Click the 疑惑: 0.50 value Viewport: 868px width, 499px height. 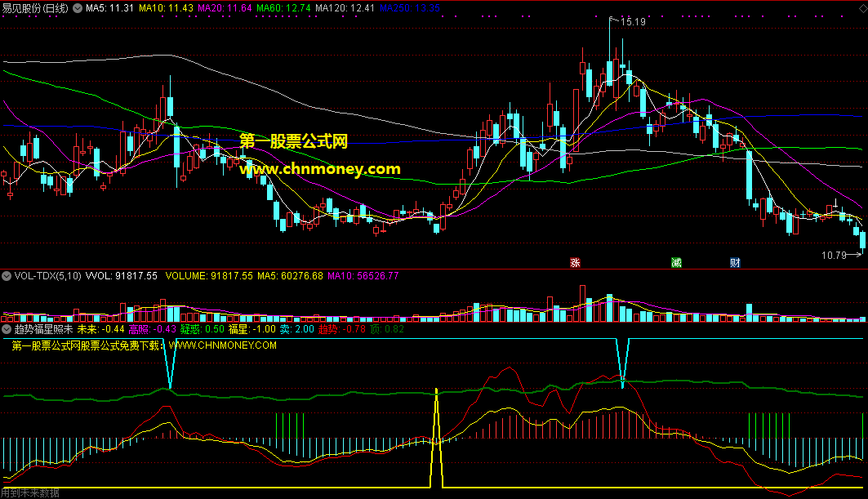pos(202,329)
